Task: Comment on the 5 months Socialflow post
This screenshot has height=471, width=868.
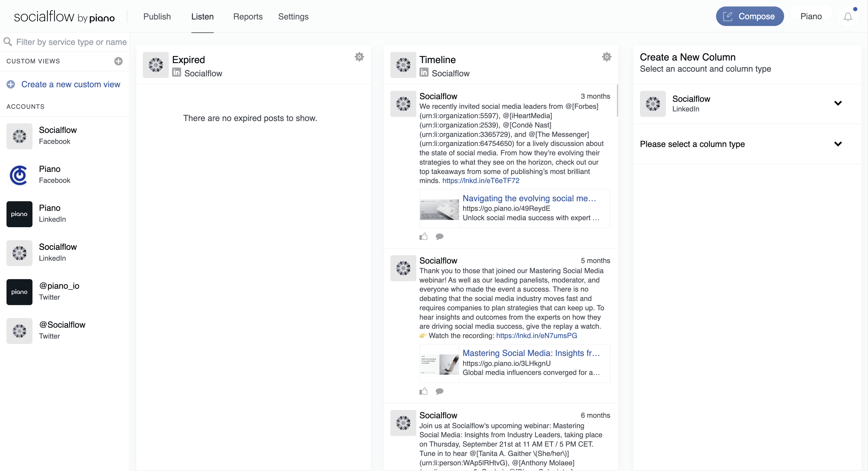Action: (439, 391)
